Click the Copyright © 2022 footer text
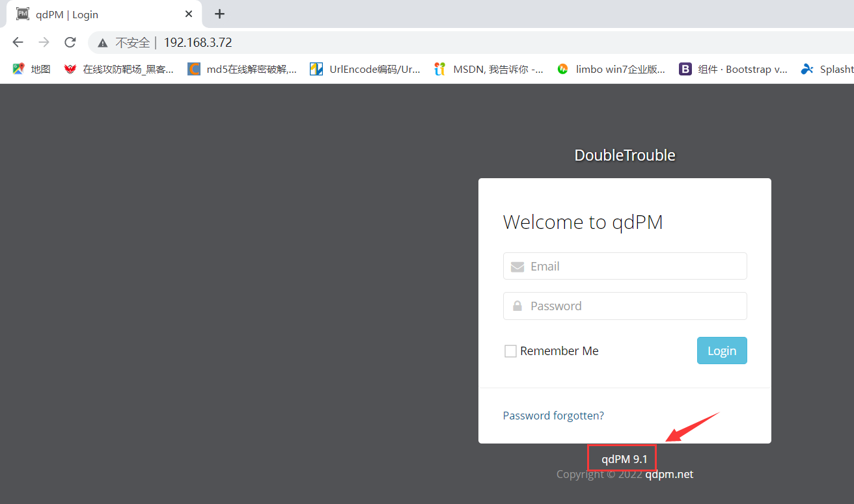This screenshot has width=854, height=504. (599, 474)
